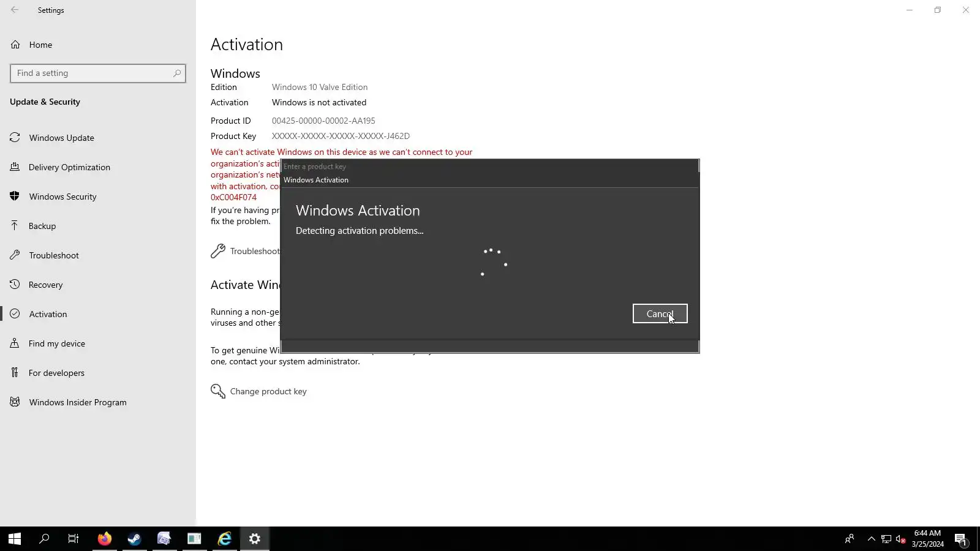This screenshot has width=980, height=551.
Task: Click the Windows Insider Program cat icon
Action: pos(15,402)
